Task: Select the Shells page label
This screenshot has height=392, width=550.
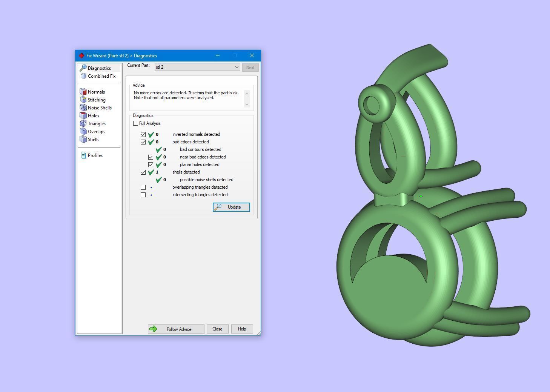Action: click(94, 140)
